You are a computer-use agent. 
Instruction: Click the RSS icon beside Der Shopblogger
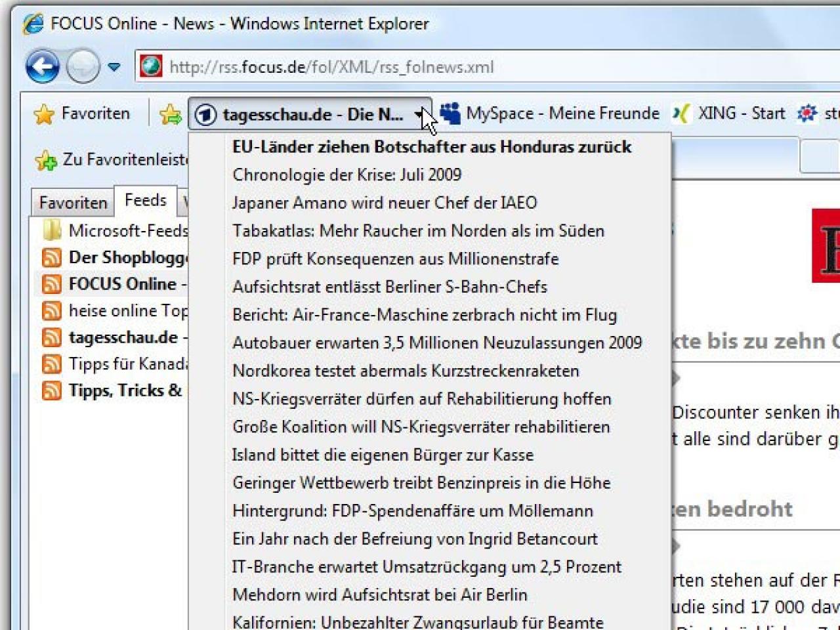[x=52, y=257]
